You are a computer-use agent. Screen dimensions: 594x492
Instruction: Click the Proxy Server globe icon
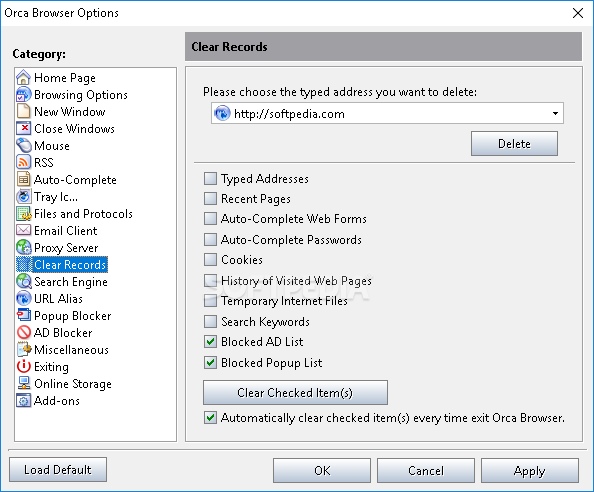pyautogui.click(x=23, y=247)
